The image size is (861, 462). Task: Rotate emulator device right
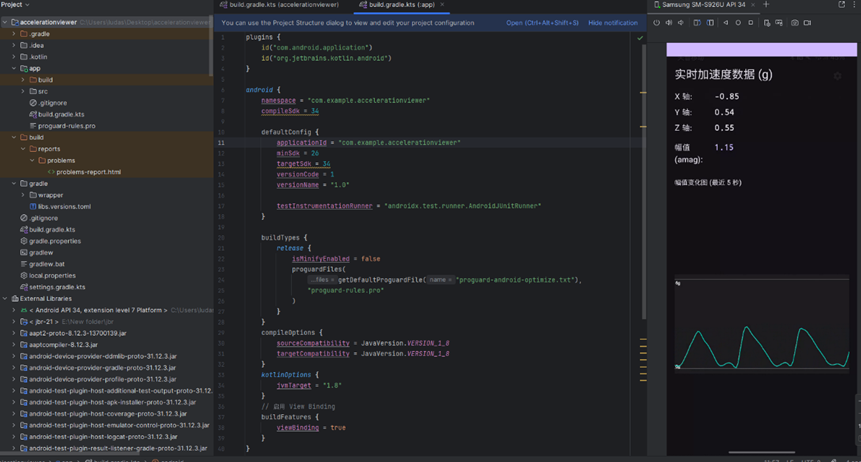(710, 23)
